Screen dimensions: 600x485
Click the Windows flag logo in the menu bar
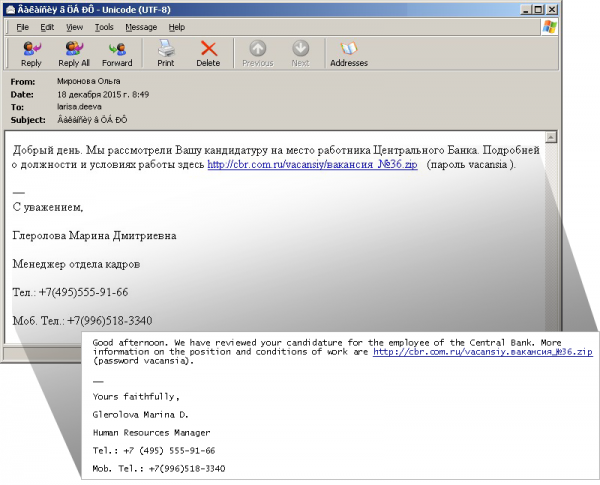coord(549,27)
